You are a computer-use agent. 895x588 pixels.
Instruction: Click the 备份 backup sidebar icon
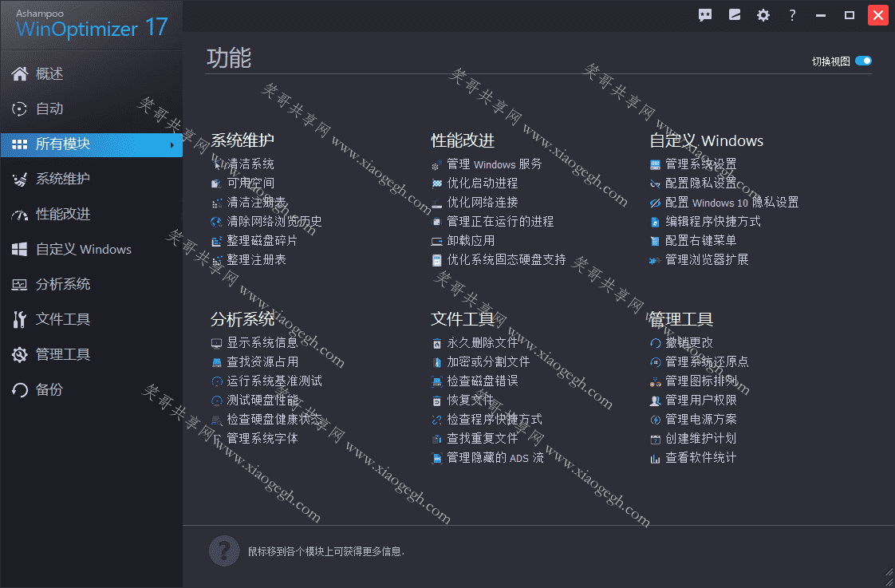click(x=19, y=390)
